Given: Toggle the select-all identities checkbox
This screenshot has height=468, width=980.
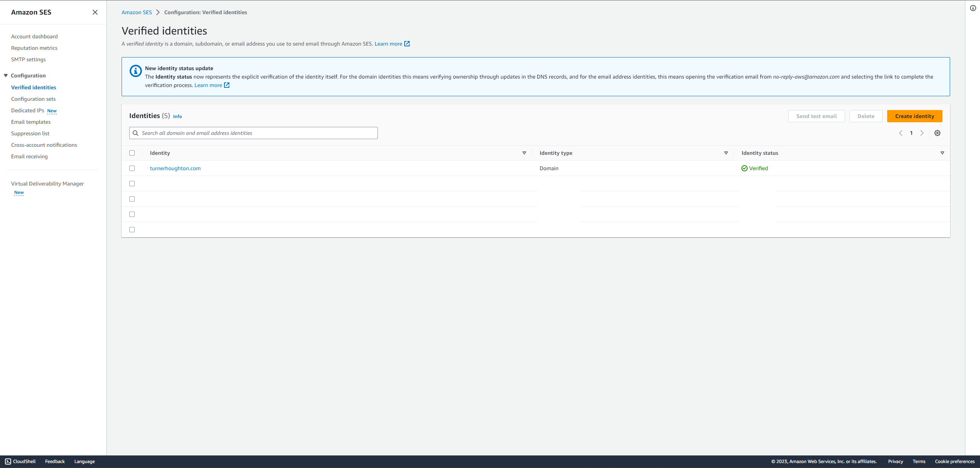Looking at the screenshot, I should tap(132, 153).
